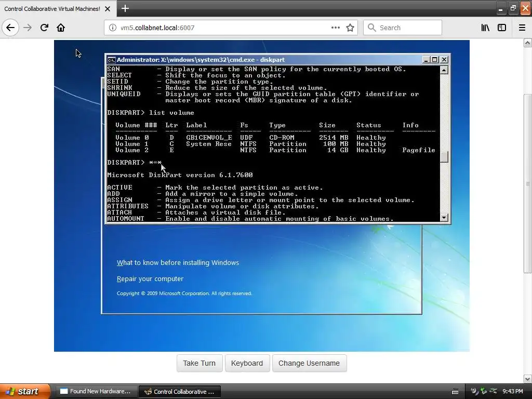Bookmark this page with the star
Image resolution: width=532 pixels, height=399 pixels.
[350, 28]
